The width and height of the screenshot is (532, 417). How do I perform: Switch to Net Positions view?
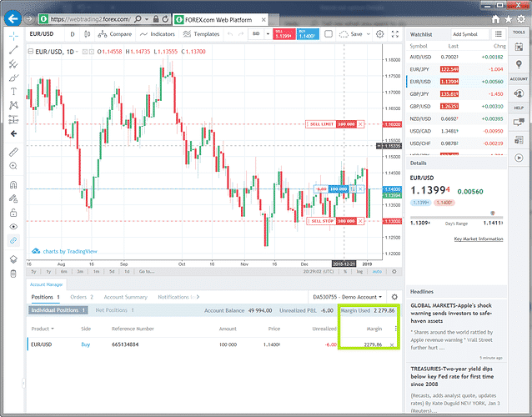[115, 310]
